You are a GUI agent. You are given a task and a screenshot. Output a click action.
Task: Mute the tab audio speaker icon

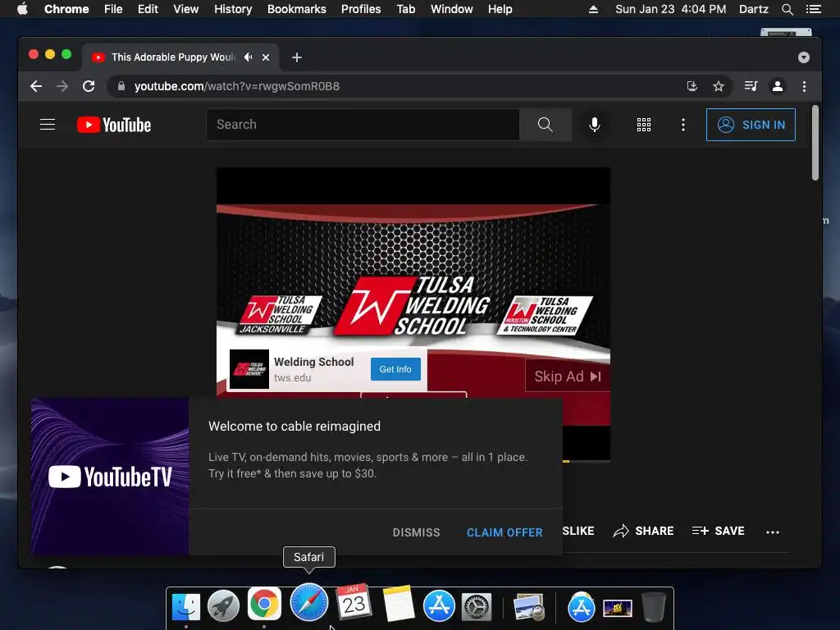point(248,57)
